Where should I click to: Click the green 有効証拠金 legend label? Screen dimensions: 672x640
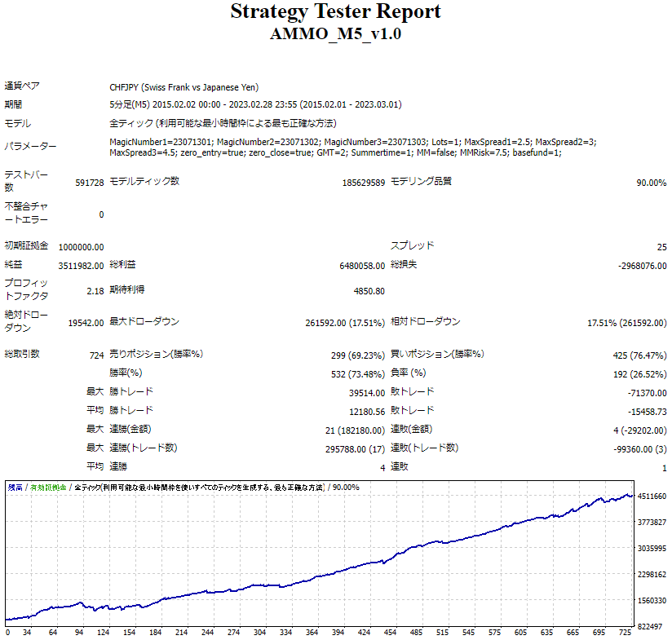click(x=48, y=488)
